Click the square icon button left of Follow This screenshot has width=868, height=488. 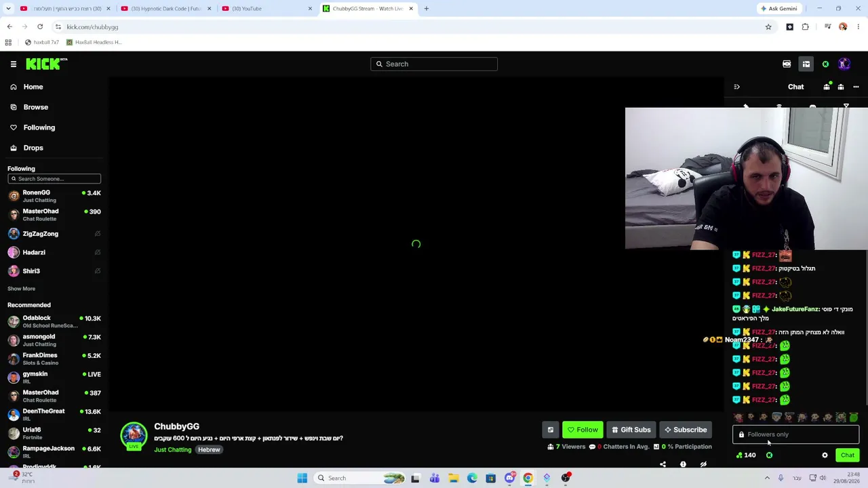(551, 430)
